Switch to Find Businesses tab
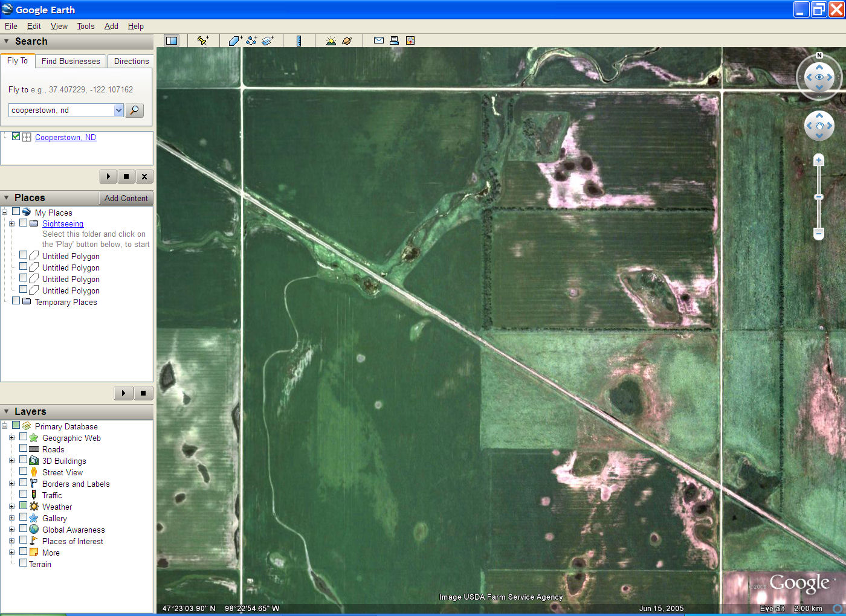The image size is (846, 616). tap(71, 61)
